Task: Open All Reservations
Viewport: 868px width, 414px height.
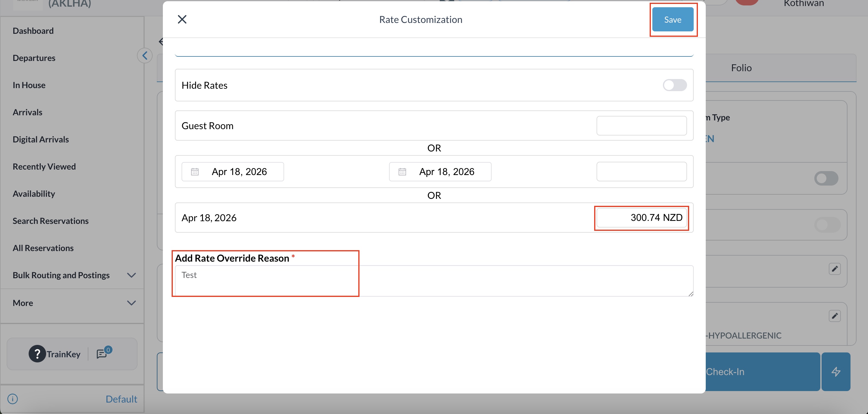Action: 43,248
